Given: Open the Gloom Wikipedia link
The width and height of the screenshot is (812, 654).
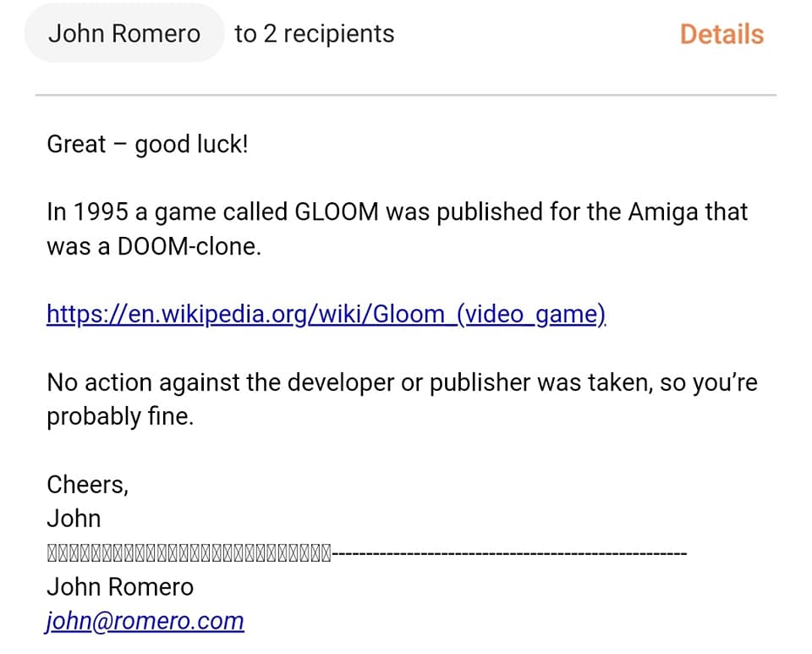Looking at the screenshot, I should coord(326,314).
